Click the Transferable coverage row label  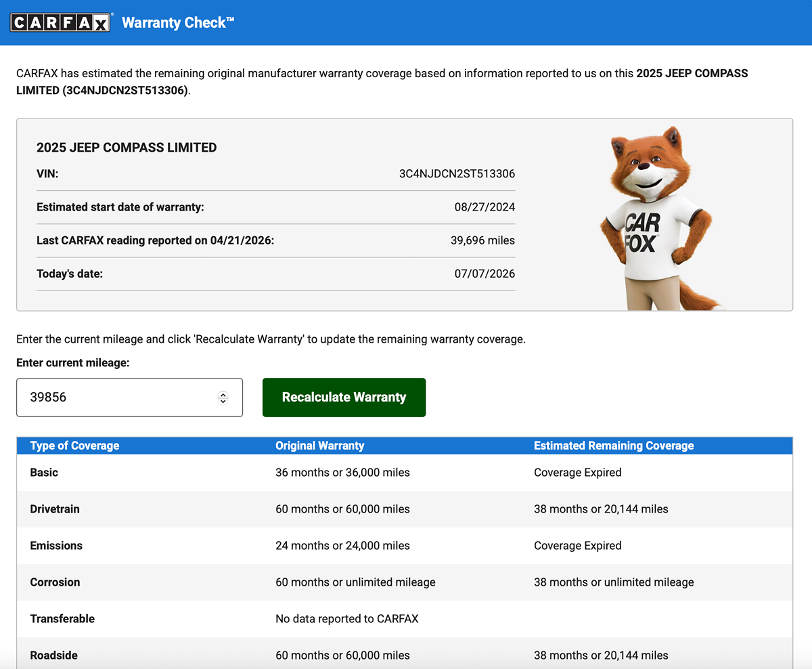(x=62, y=619)
